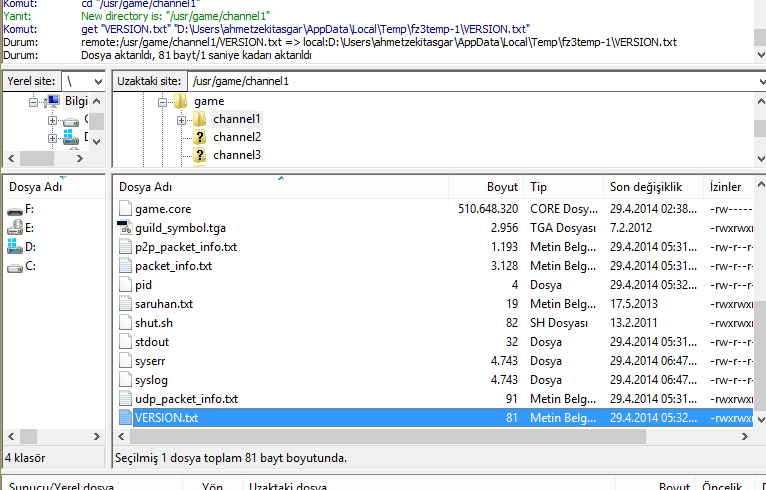Click the shut.sh script file icon

(x=125, y=323)
